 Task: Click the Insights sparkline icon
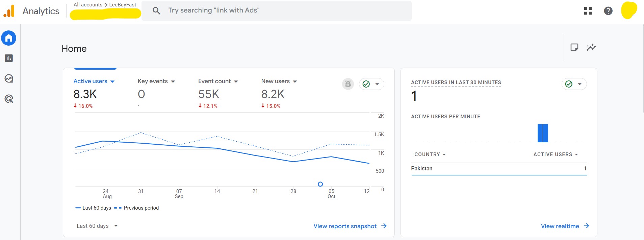click(591, 47)
